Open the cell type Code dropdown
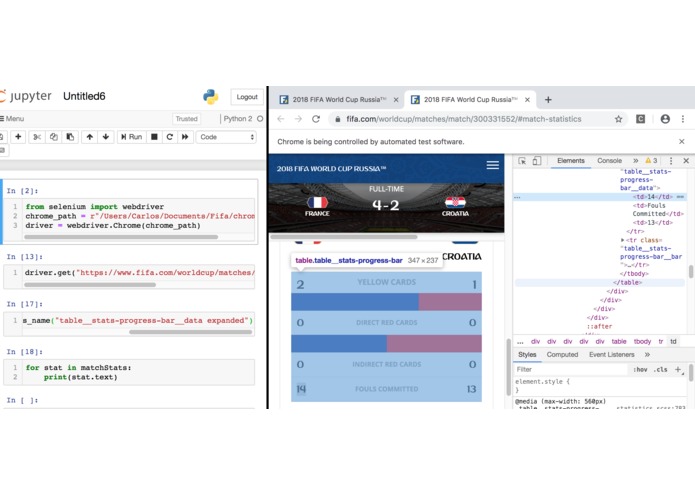Image resolution: width=695 pixels, height=494 pixels. [226, 137]
